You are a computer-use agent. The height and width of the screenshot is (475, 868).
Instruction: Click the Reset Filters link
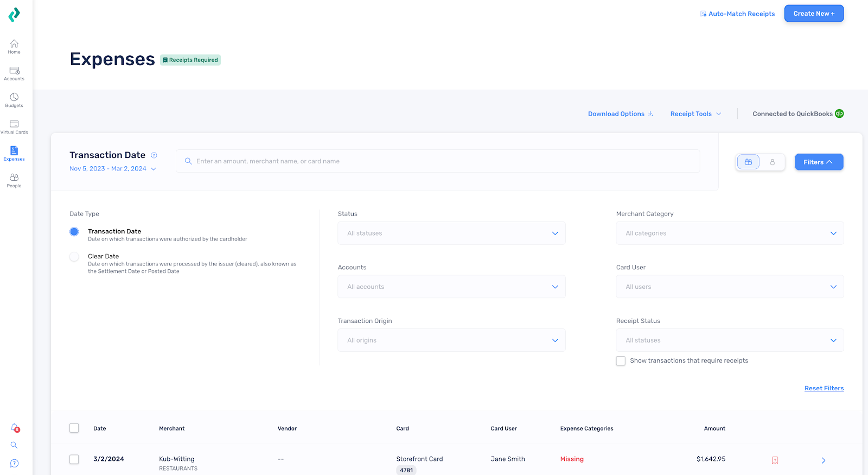coord(824,388)
